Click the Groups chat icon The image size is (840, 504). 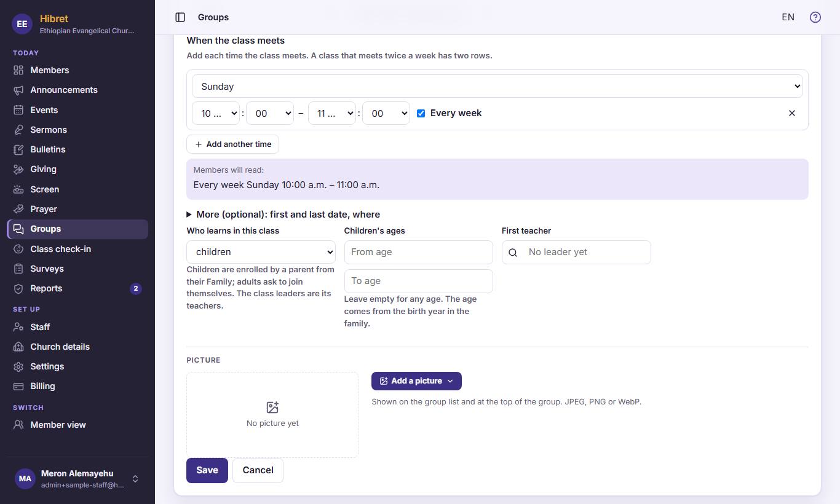(x=18, y=229)
